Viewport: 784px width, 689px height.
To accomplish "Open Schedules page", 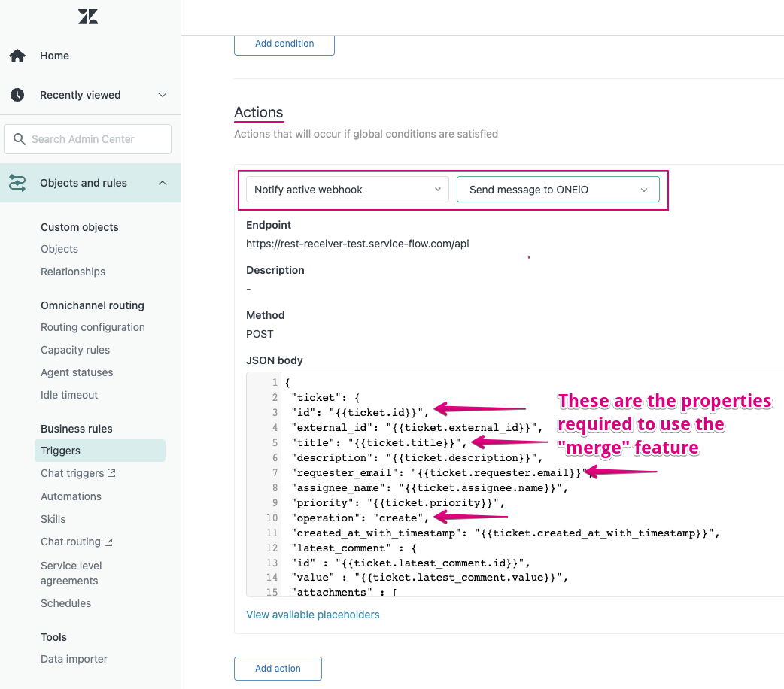I will pyautogui.click(x=66, y=603).
